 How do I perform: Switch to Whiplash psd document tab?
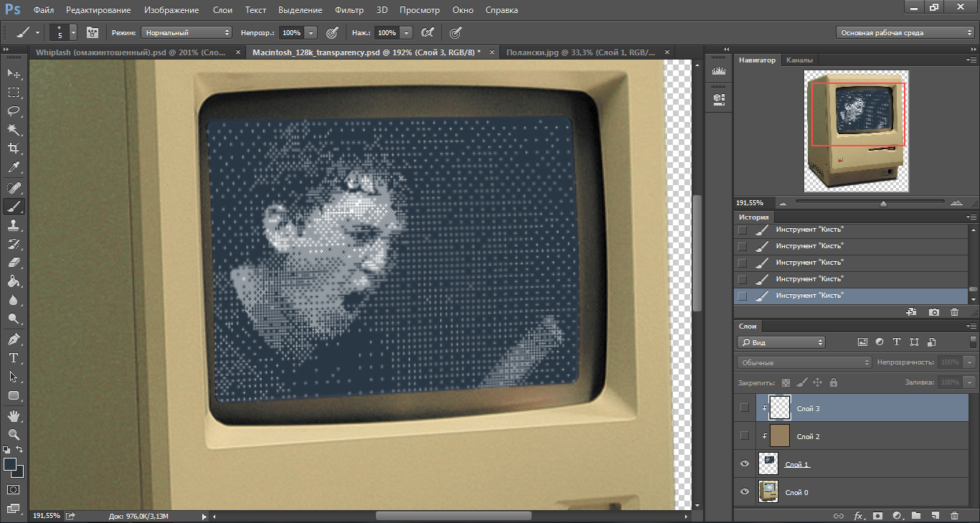[137, 52]
